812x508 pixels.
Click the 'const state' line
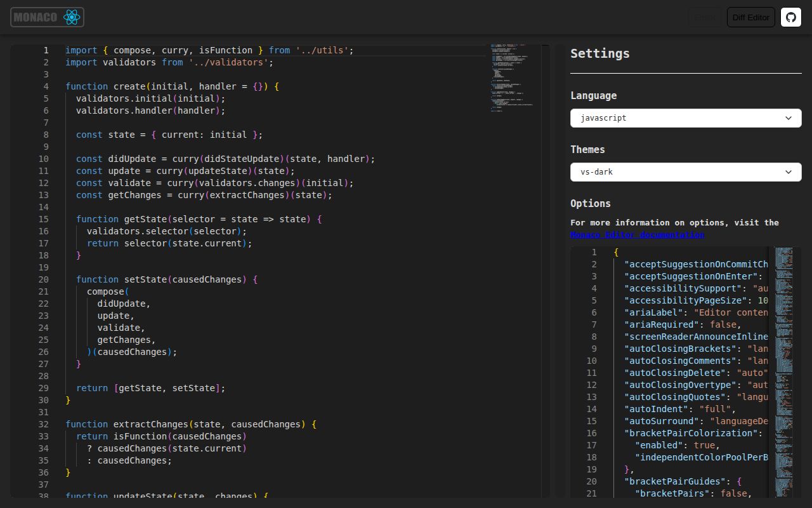tap(169, 135)
